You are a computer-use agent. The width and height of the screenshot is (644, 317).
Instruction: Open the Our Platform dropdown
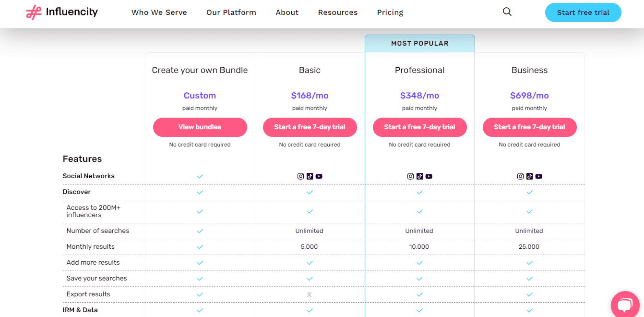pyautogui.click(x=231, y=12)
